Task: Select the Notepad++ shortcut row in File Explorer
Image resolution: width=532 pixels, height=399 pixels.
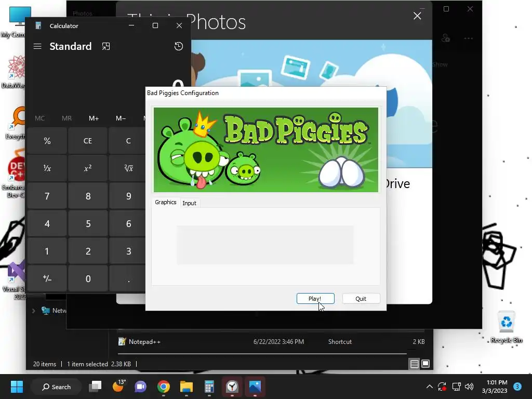Action: click(271, 342)
